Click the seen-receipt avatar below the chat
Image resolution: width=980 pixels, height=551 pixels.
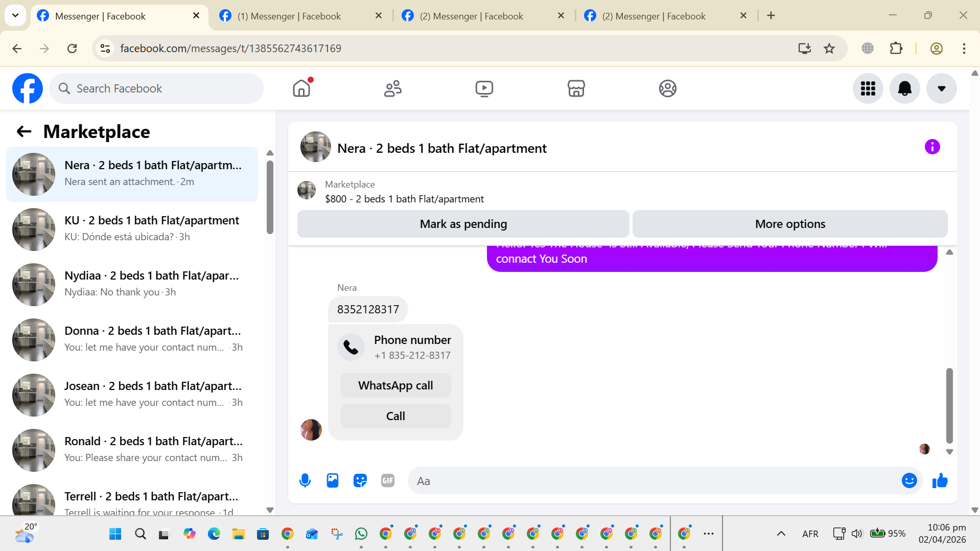coord(924,449)
